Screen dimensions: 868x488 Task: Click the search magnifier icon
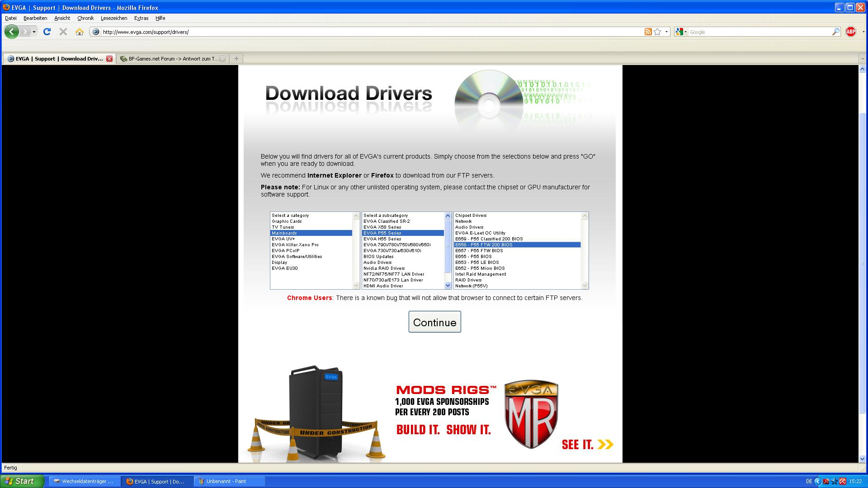(835, 32)
